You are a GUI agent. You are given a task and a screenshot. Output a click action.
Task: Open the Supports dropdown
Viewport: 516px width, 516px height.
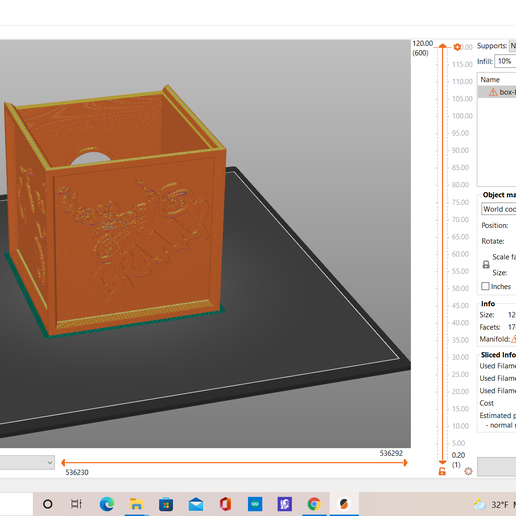tap(512, 46)
